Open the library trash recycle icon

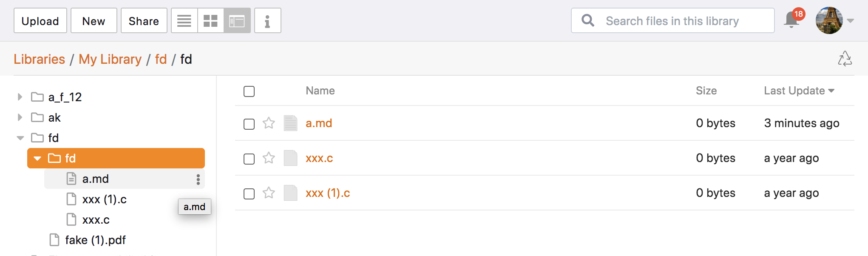click(x=845, y=59)
